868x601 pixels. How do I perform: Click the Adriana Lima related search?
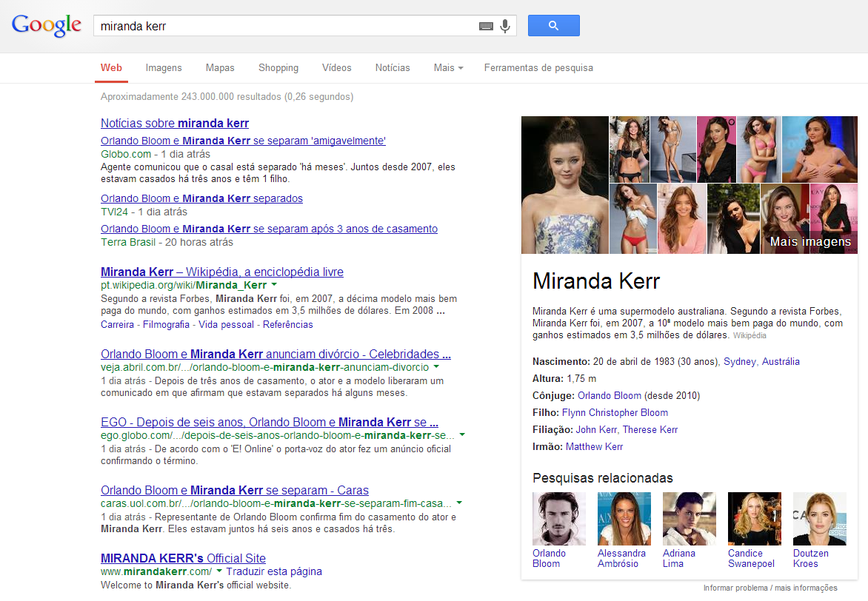point(689,518)
